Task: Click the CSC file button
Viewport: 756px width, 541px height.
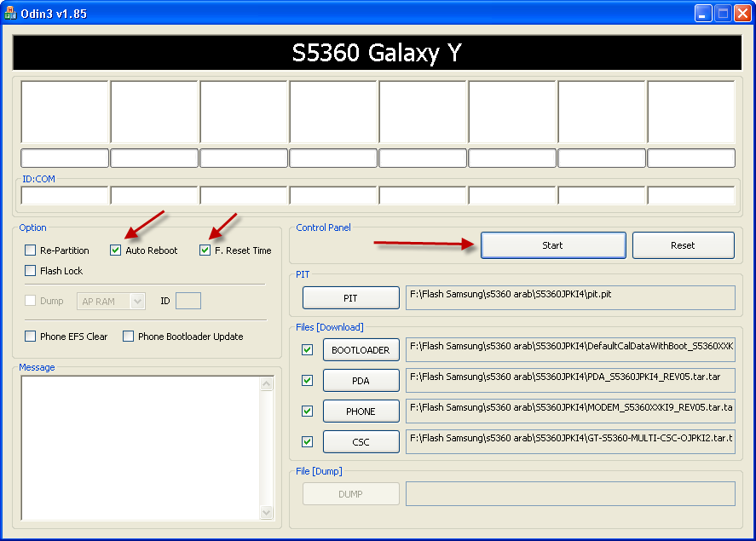Action: click(361, 442)
